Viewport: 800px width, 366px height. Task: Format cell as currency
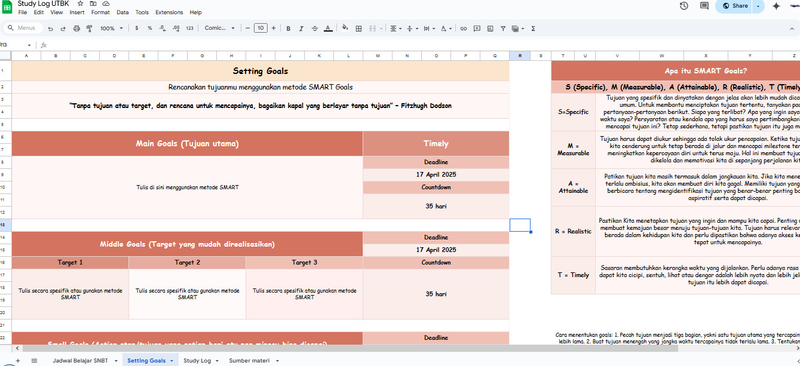tap(136, 29)
